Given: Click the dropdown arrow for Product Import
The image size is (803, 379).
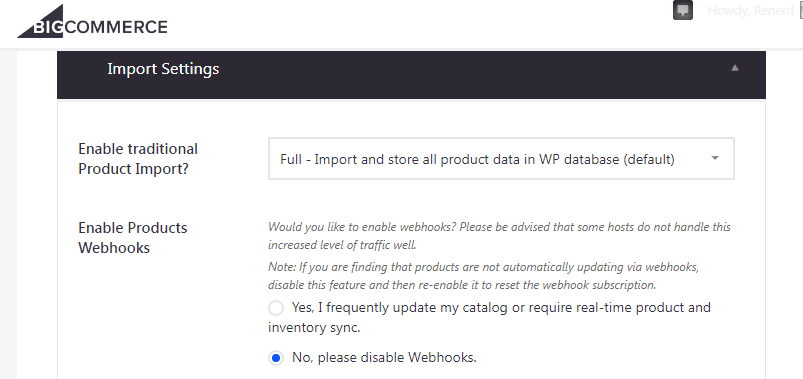Looking at the screenshot, I should pyautogui.click(x=715, y=158).
